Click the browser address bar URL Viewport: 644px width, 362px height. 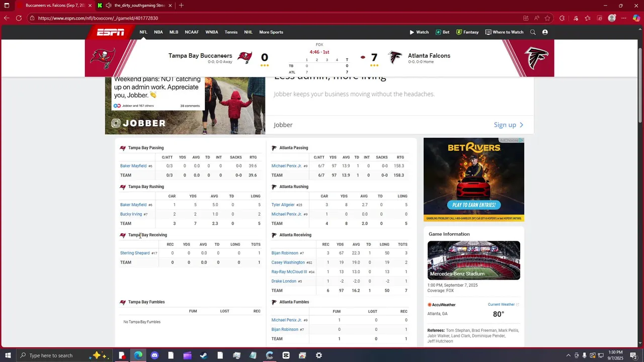[98, 18]
